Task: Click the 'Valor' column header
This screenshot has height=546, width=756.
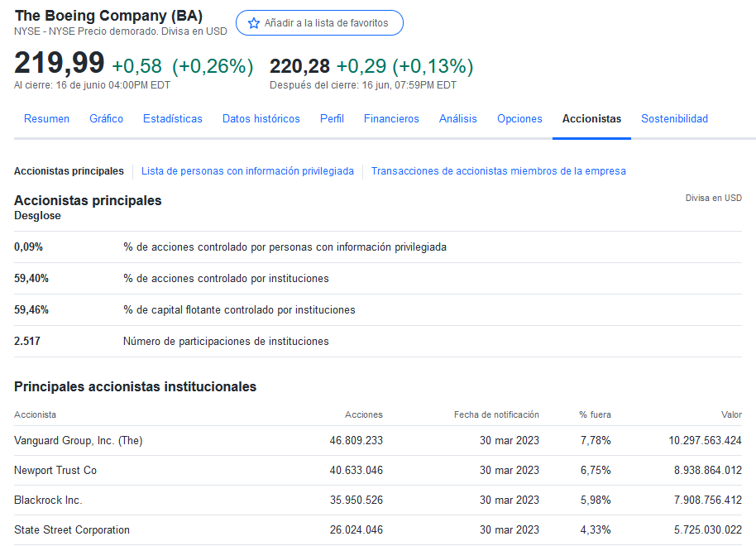Action: [731, 414]
